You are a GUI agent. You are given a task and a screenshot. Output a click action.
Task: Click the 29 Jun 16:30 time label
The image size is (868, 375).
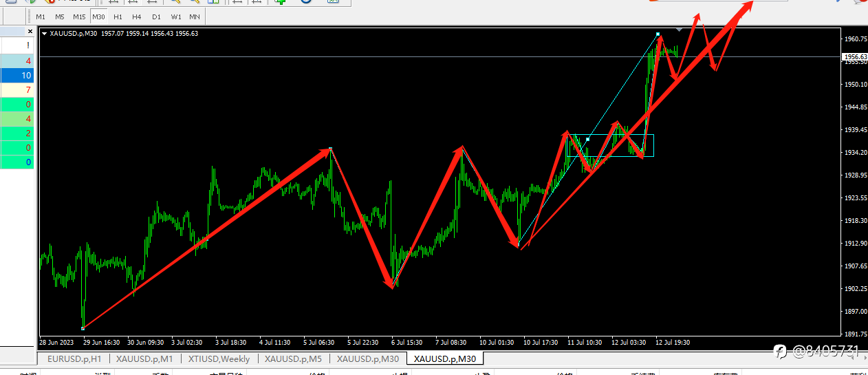[x=101, y=342]
